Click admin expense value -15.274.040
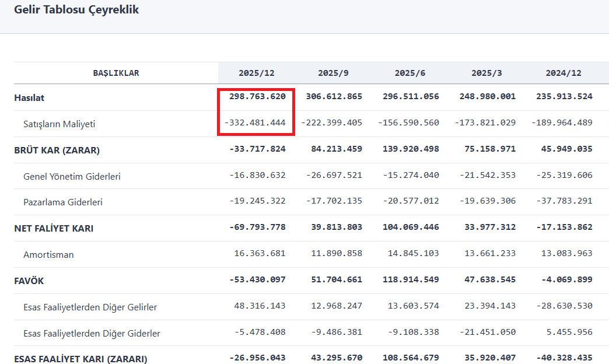The height and width of the screenshot is (364, 609). pos(411,175)
